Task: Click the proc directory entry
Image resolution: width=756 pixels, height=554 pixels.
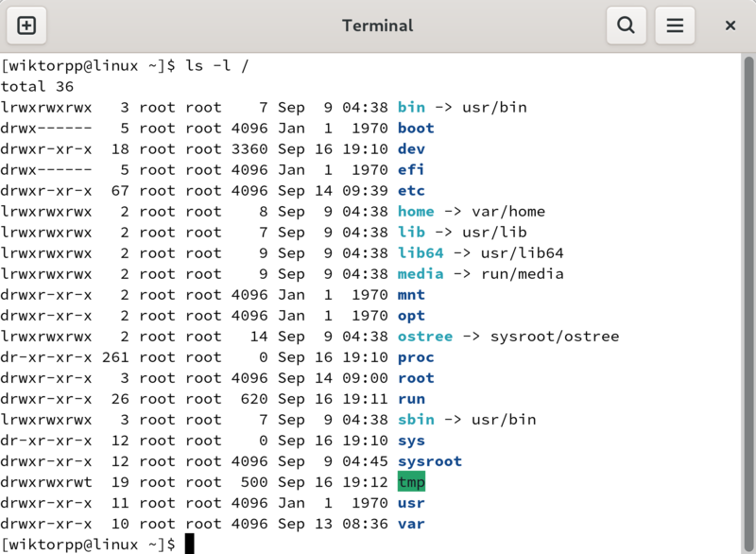Action: 414,357
